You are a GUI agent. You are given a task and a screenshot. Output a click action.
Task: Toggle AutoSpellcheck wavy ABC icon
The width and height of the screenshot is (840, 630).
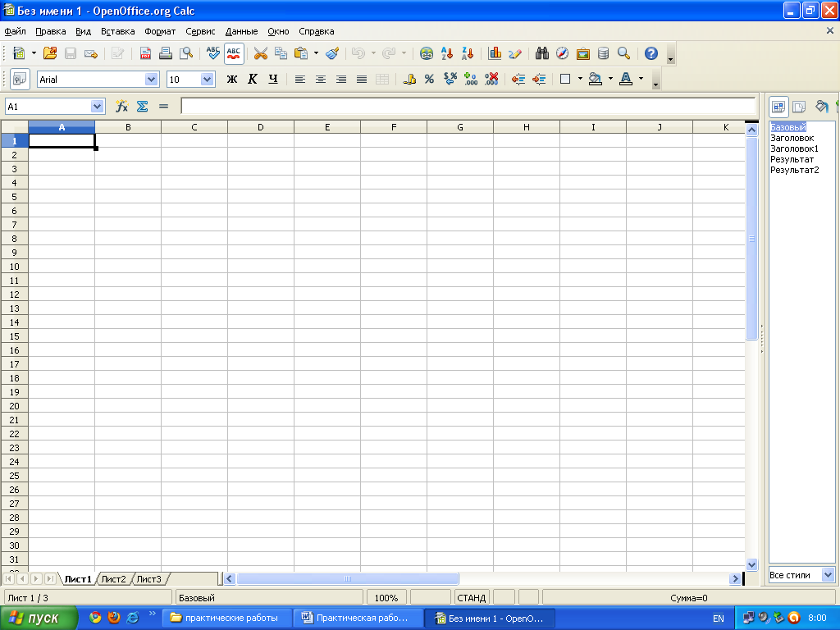coord(234,53)
